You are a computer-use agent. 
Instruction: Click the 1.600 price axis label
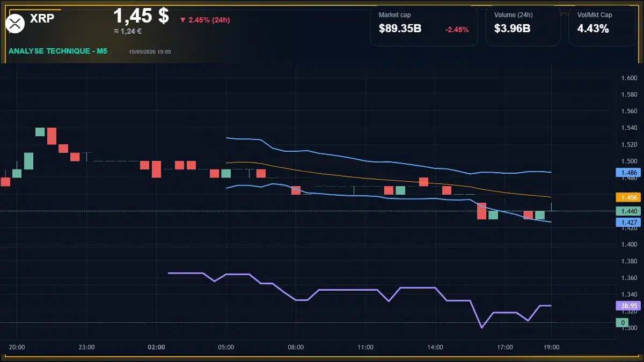point(629,78)
